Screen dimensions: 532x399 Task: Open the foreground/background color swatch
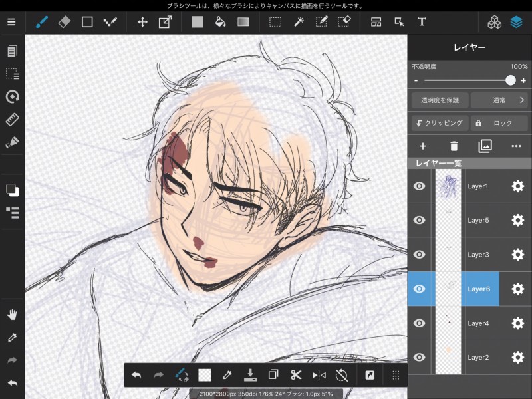(x=12, y=190)
